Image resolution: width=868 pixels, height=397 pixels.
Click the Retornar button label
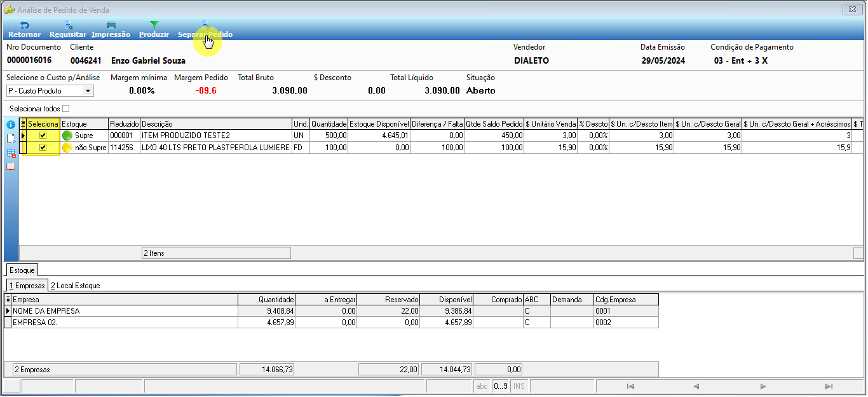coord(24,34)
